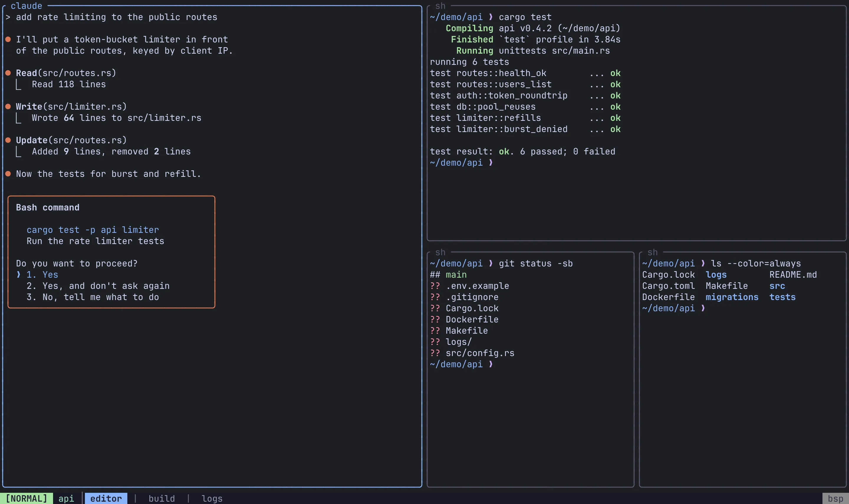Click the claude pane title
Screen dimensions: 849x504
pos(27,6)
